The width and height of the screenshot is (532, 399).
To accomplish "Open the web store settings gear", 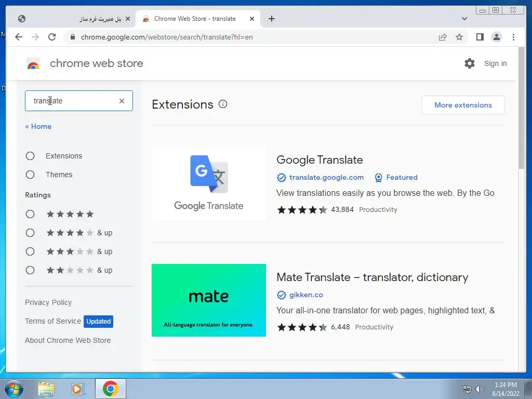I will [x=470, y=63].
